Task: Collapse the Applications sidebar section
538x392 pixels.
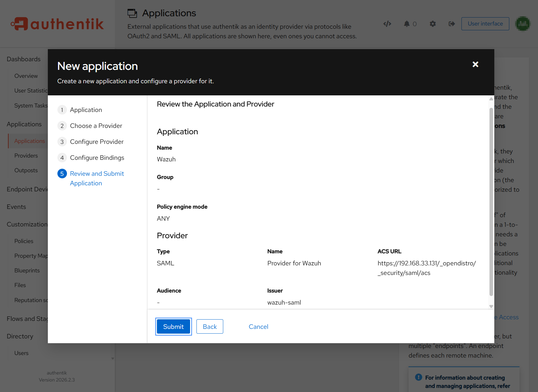Action: point(24,124)
